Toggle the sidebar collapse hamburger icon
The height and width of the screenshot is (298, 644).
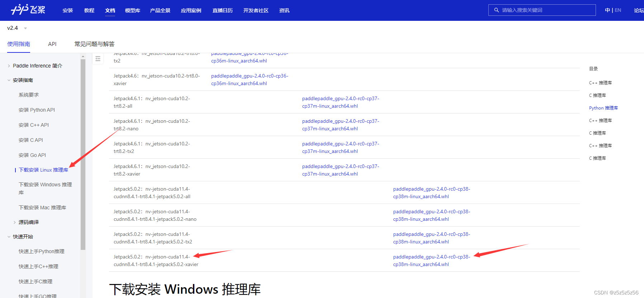(98, 59)
